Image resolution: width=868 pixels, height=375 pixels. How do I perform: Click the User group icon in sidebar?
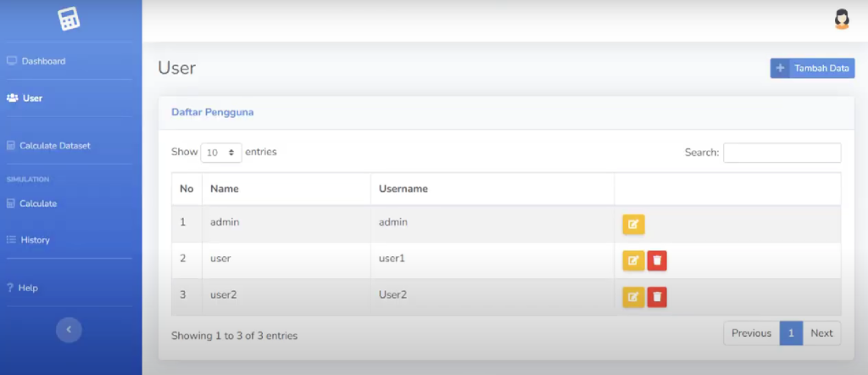pos(12,98)
